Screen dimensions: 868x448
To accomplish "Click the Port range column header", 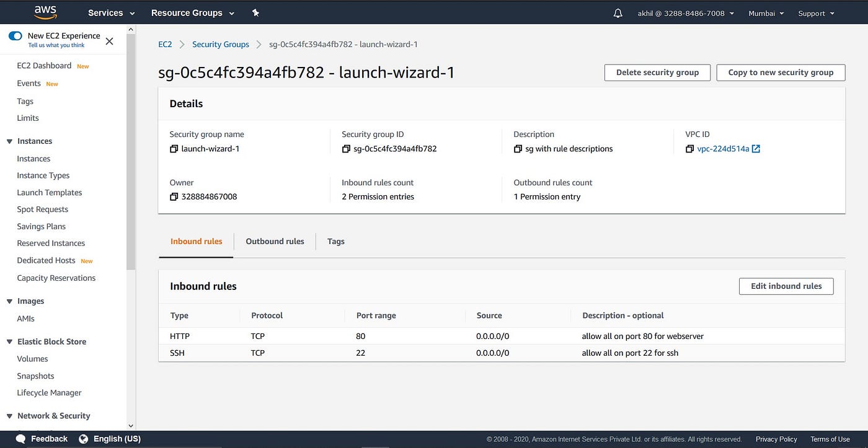I will 376,315.
